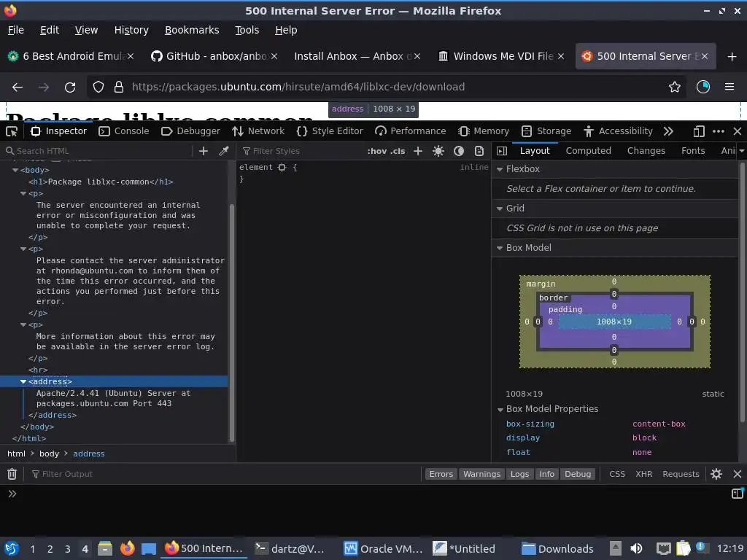Open the sidebar tabs overflow dropdown arrow
Screen dimensions: 747x560
[x=742, y=151]
